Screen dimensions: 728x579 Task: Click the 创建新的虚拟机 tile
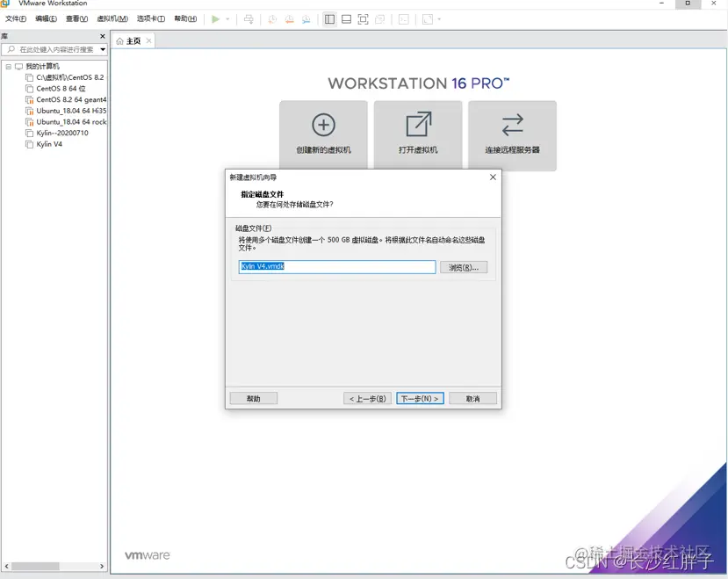(x=324, y=135)
